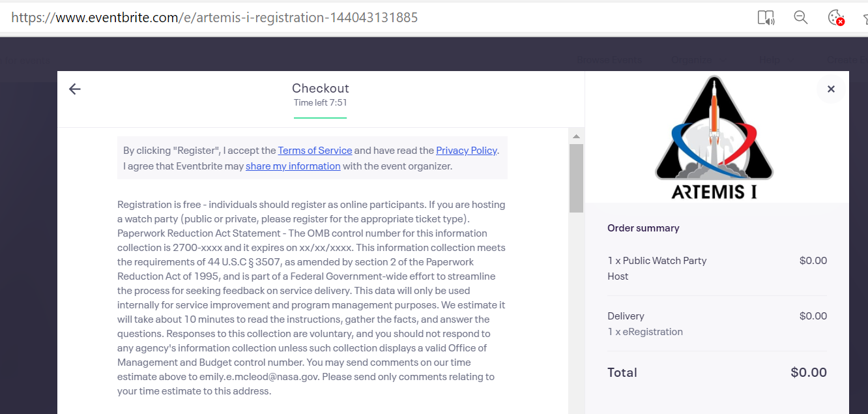868x414 pixels.
Task: Click the scrollbar up arrow
Action: (576, 136)
